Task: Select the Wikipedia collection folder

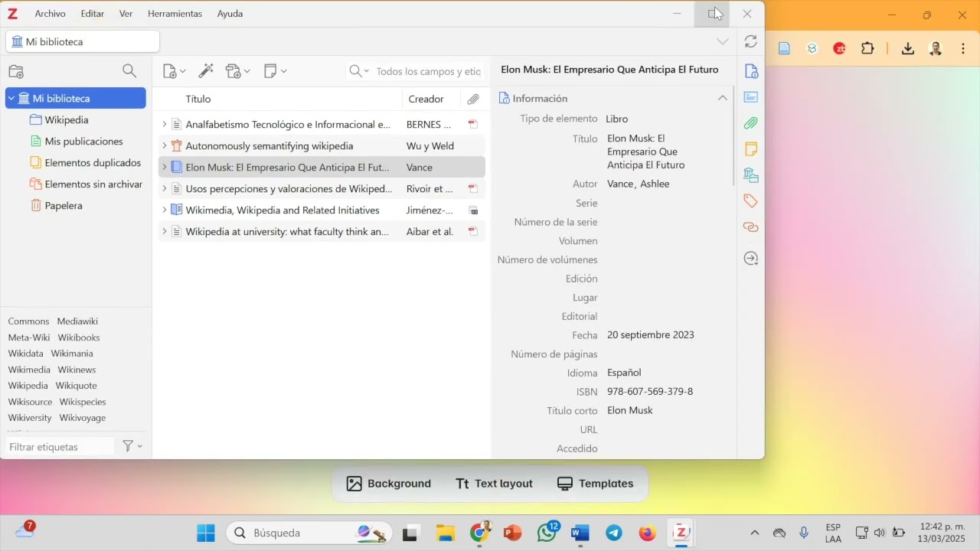Action: click(x=67, y=120)
